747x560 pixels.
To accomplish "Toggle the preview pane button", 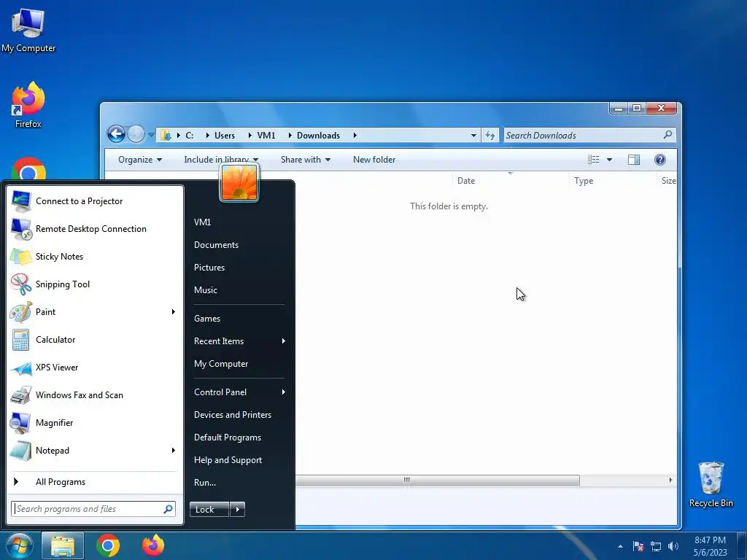I will tap(634, 160).
